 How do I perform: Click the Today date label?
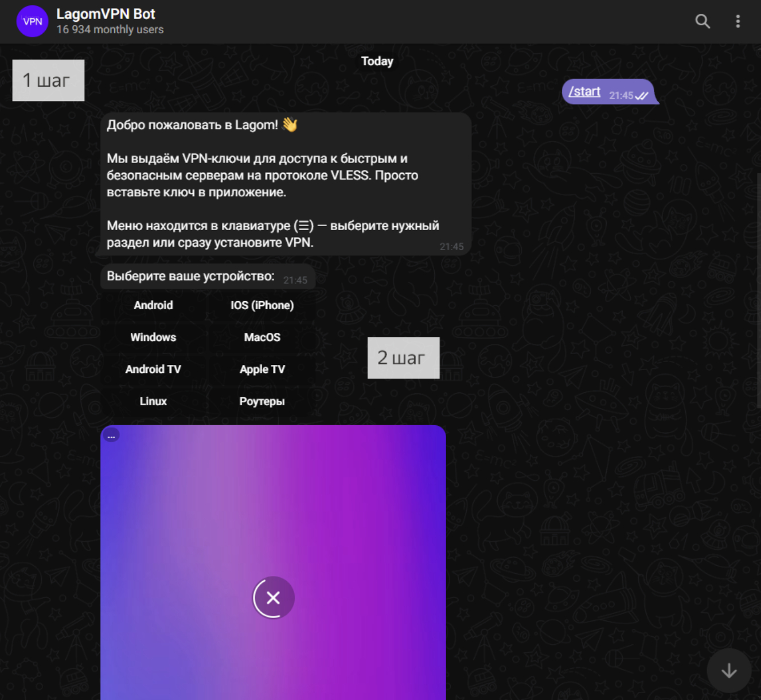(377, 61)
